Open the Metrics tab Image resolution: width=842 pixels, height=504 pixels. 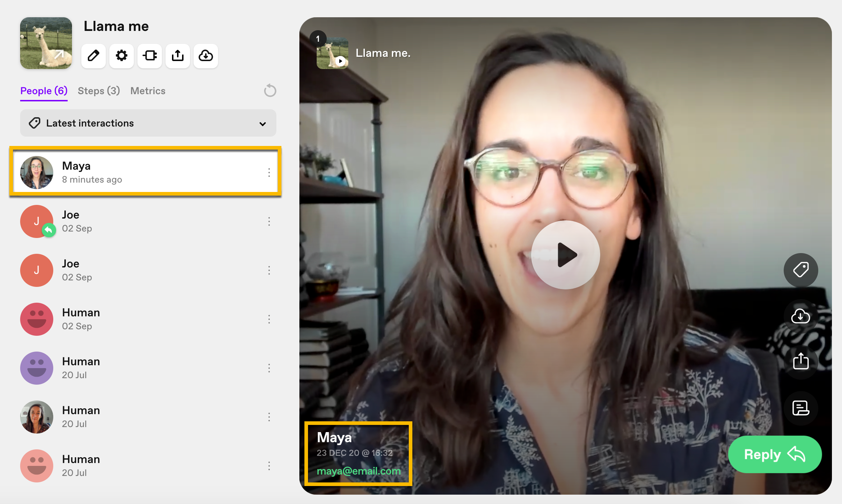tap(148, 91)
